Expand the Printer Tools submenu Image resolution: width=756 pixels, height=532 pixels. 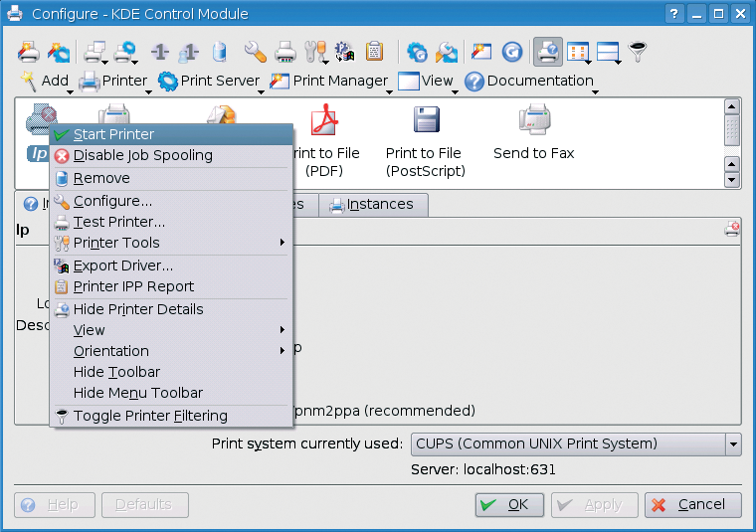(x=171, y=243)
